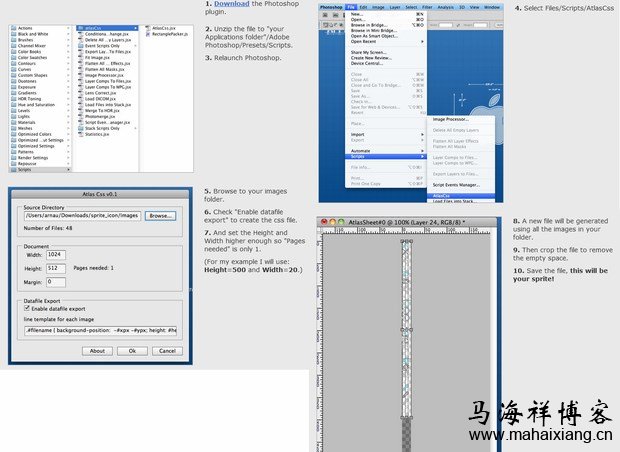This screenshot has width=620, height=452.
Task: Click the red close button of AtlasSheet window
Action: [x=324, y=222]
